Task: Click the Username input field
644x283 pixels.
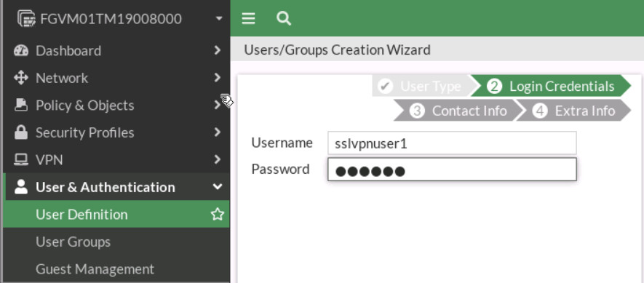Action: [452, 143]
